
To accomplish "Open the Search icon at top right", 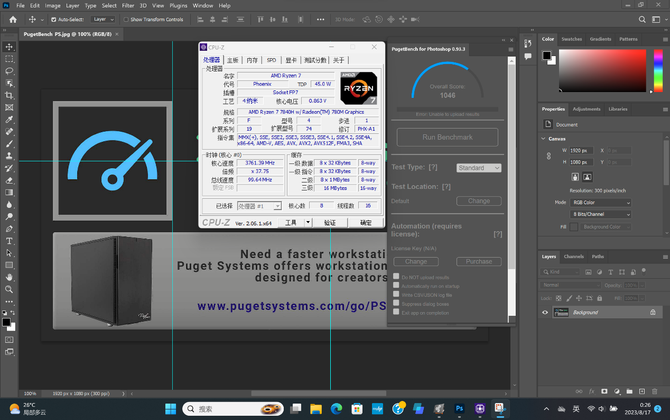I will click(x=642, y=19).
